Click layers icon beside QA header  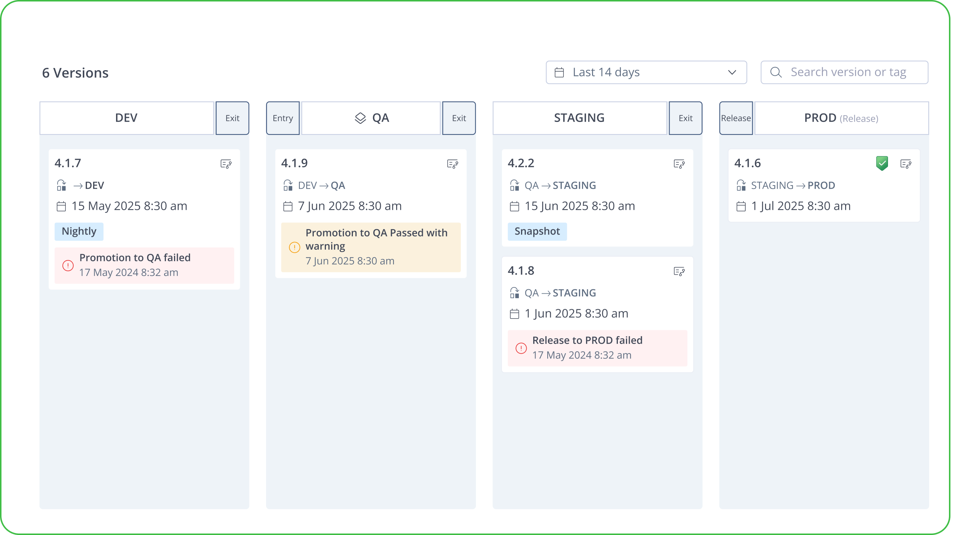[360, 118]
